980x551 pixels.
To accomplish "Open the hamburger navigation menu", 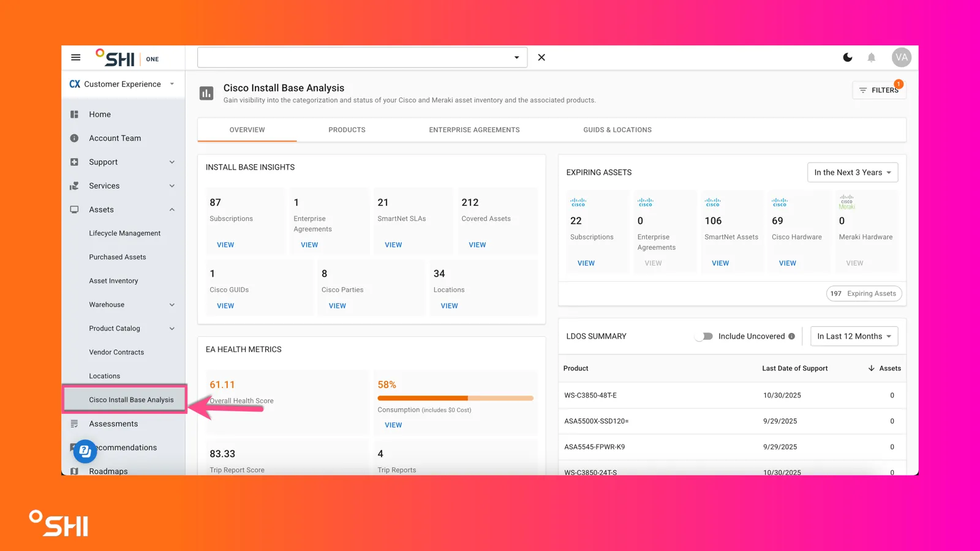I will click(76, 58).
